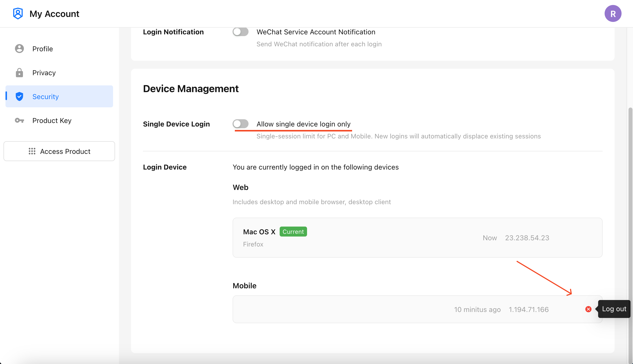
Task: Click the Firefox browser label
Action: pyautogui.click(x=253, y=244)
